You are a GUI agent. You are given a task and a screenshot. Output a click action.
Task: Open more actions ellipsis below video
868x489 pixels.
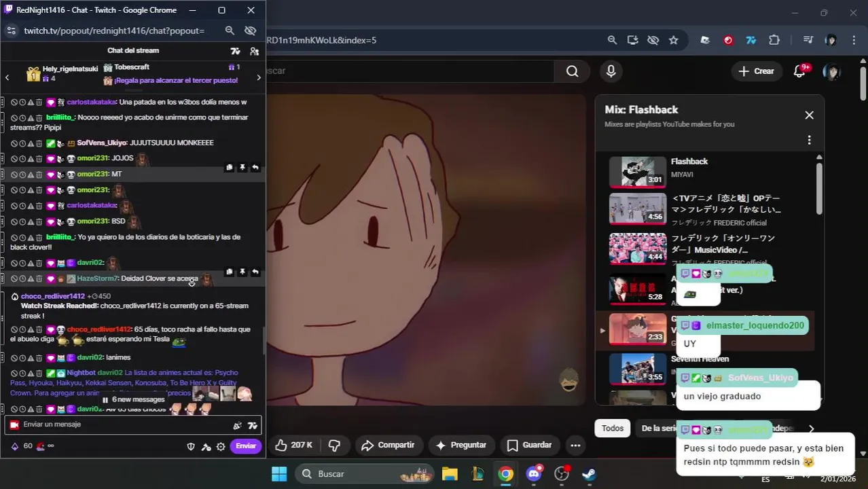coord(575,446)
